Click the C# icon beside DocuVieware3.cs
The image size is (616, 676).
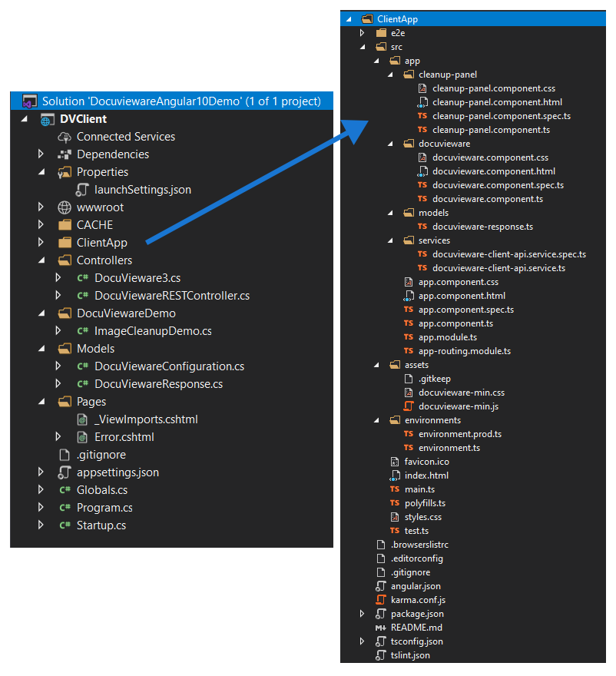coord(83,278)
